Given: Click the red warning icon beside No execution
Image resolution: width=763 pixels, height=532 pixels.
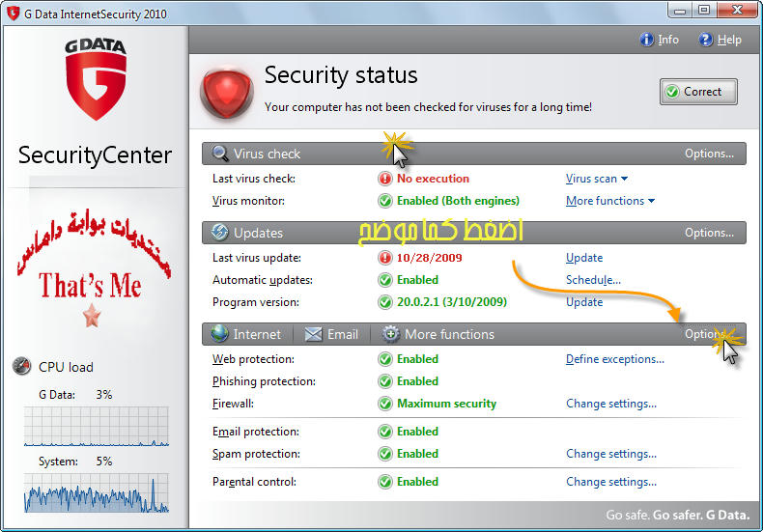Looking at the screenshot, I should coord(385,179).
